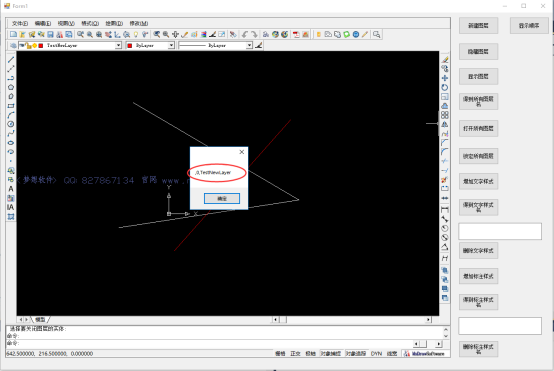The image size is (554, 371).
Task: Open the 格式(O) menu
Action: (x=90, y=23)
